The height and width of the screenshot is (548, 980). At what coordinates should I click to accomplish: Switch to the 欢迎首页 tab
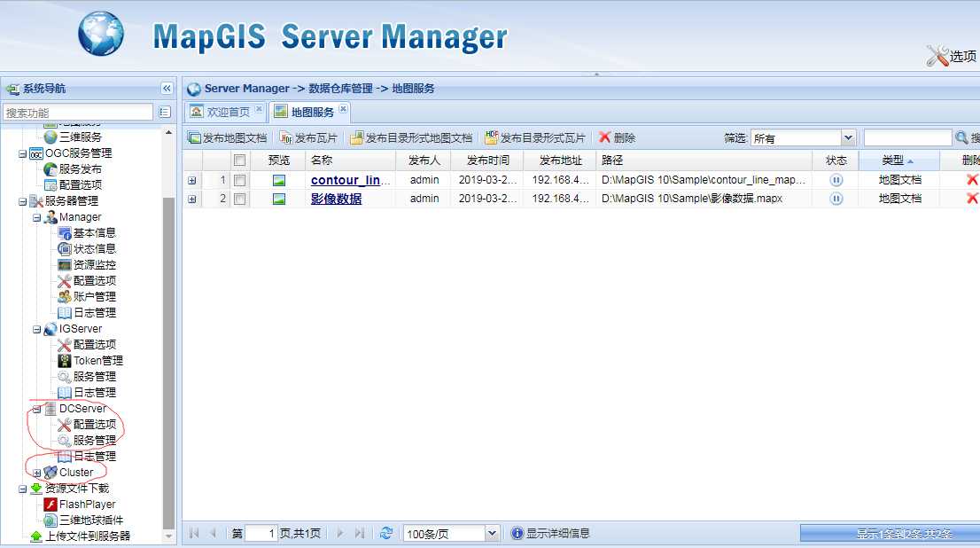coord(228,112)
